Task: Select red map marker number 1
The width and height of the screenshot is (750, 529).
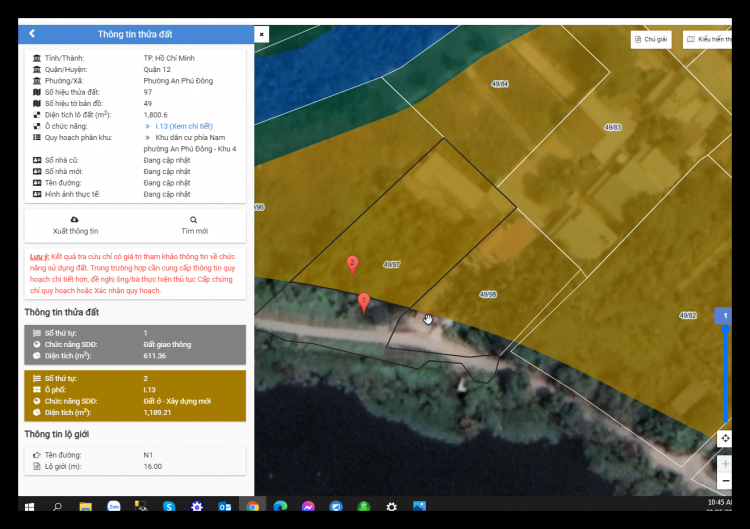Action: click(364, 303)
